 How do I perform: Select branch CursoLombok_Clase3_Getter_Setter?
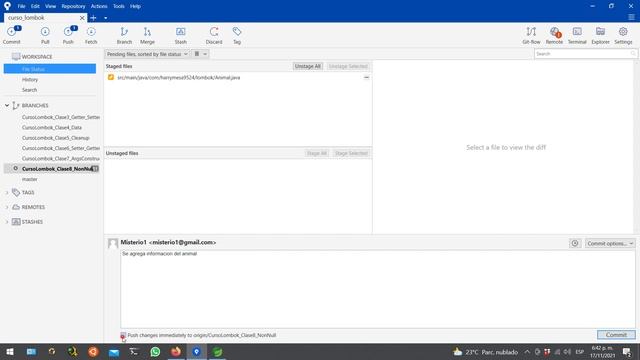[x=61, y=117]
